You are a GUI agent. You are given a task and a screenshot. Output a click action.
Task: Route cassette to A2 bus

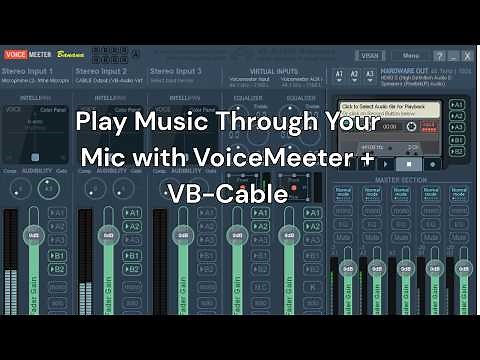coord(457,116)
